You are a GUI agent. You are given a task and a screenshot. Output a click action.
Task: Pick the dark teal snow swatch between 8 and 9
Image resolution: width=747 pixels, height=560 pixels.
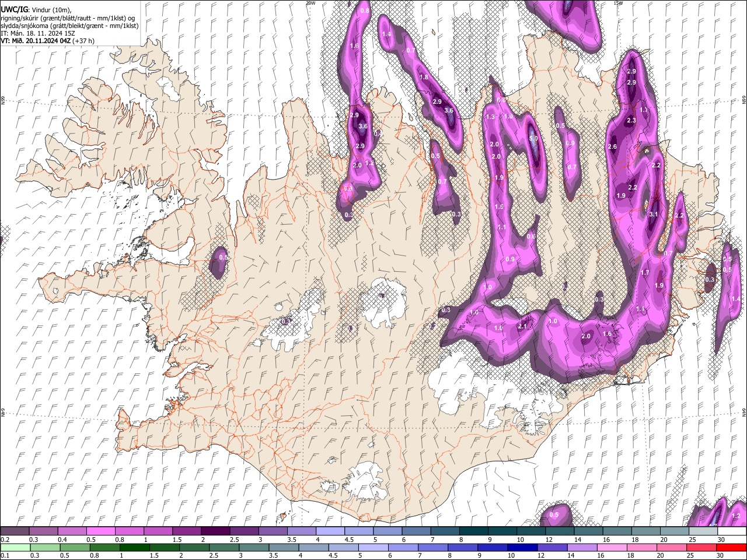474,531
